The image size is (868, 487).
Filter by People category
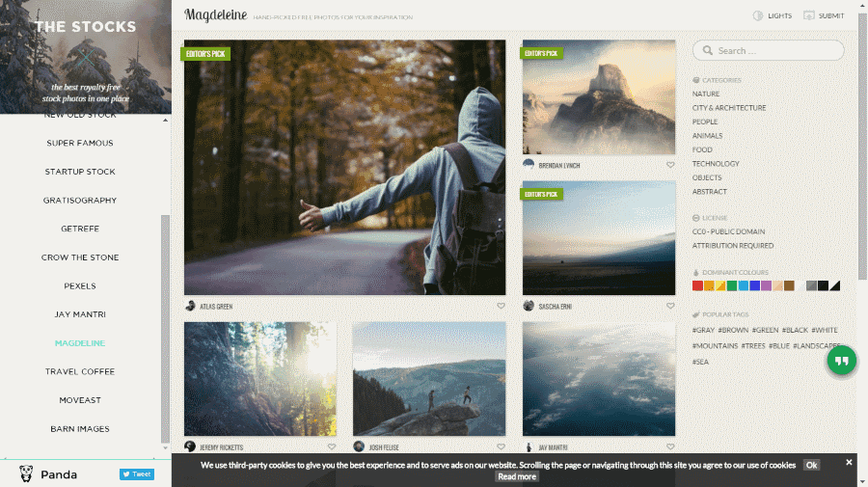tap(705, 122)
